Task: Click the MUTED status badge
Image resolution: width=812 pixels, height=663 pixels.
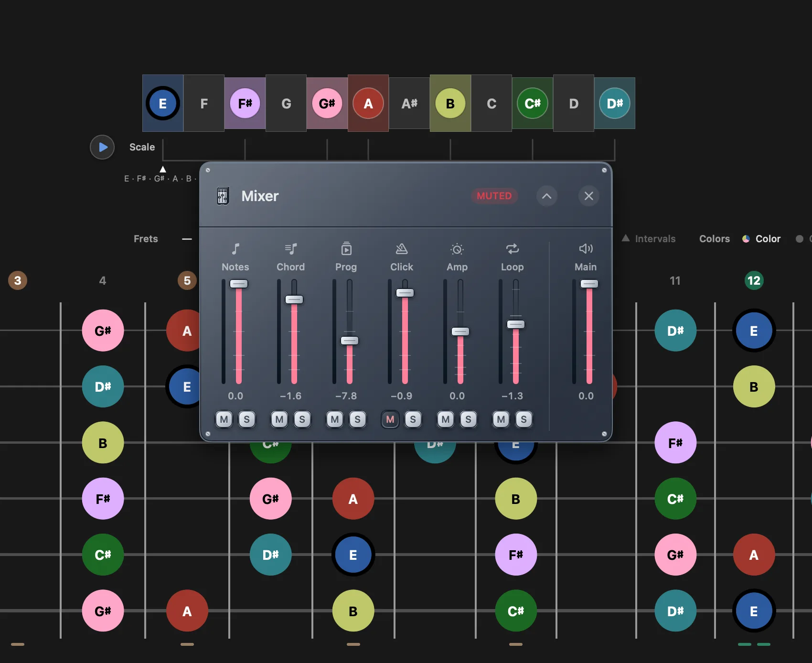Action: coord(494,196)
